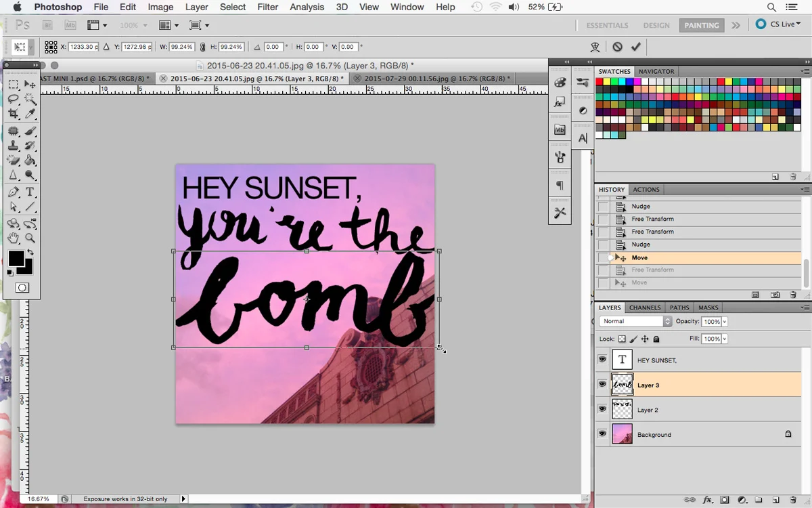This screenshot has width=812, height=508.
Task: Cancel the transform in options bar
Action: pyautogui.click(x=617, y=47)
